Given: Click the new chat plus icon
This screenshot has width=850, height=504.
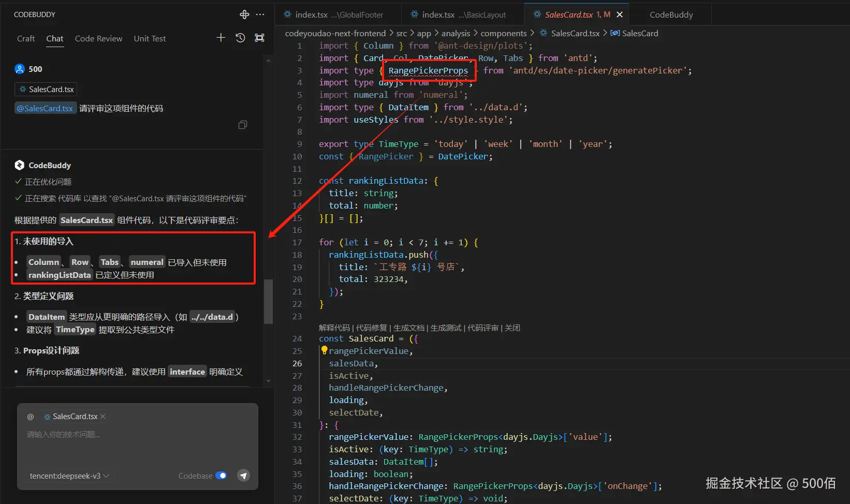Looking at the screenshot, I should [221, 38].
